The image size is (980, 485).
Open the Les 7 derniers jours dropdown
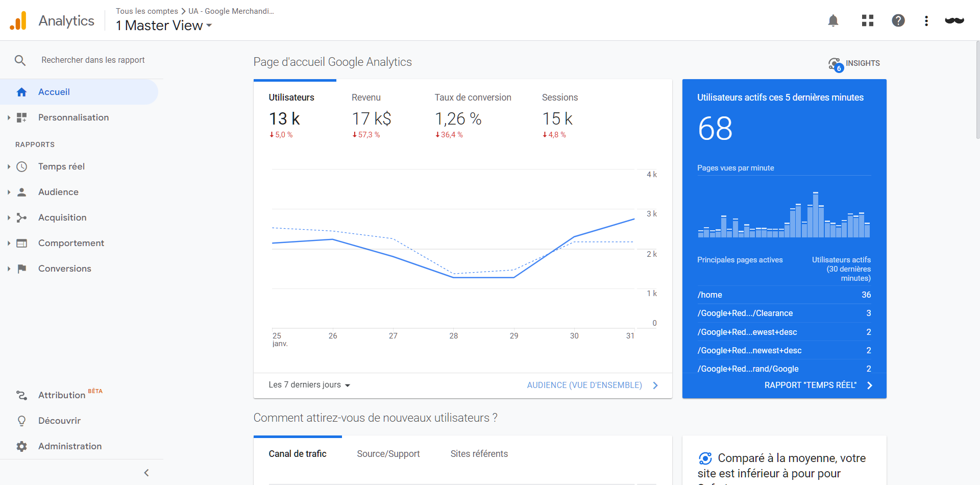[x=309, y=385]
